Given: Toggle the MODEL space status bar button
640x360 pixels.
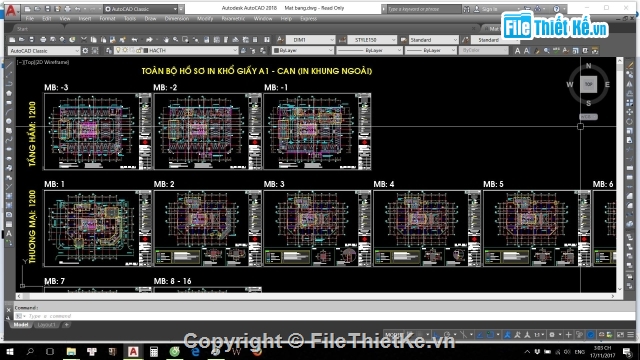Looking at the screenshot, I should [393, 335].
